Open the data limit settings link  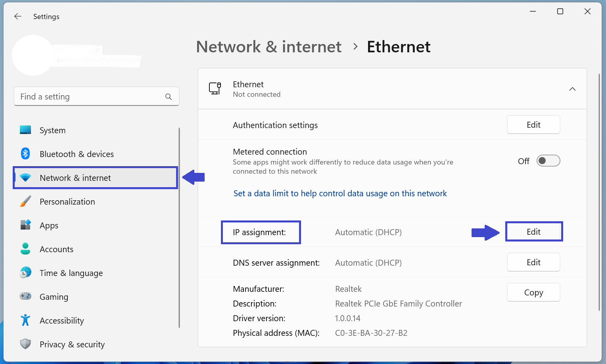coord(340,193)
